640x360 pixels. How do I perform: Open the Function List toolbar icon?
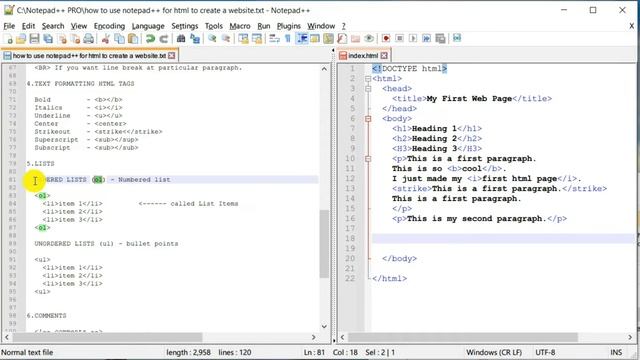(x=342, y=39)
